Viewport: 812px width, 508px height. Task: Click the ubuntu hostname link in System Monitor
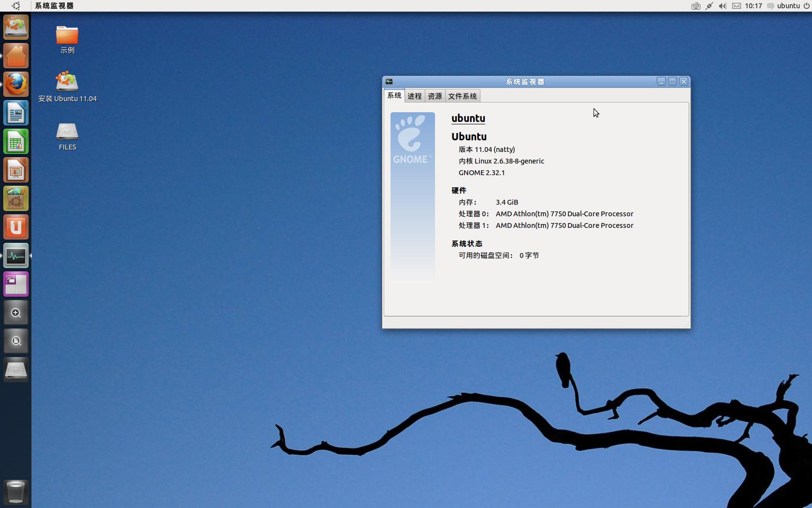click(467, 118)
